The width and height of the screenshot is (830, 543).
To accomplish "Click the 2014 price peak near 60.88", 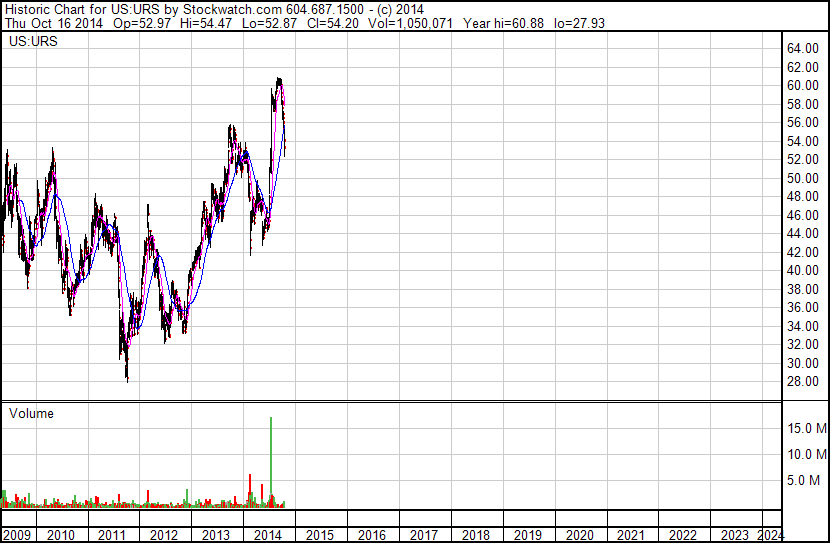I will point(279,80).
